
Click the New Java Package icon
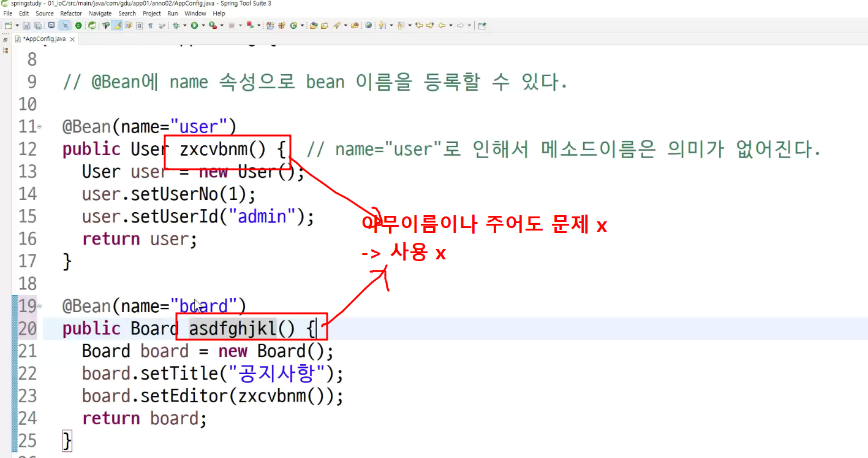pyautogui.click(x=282, y=25)
